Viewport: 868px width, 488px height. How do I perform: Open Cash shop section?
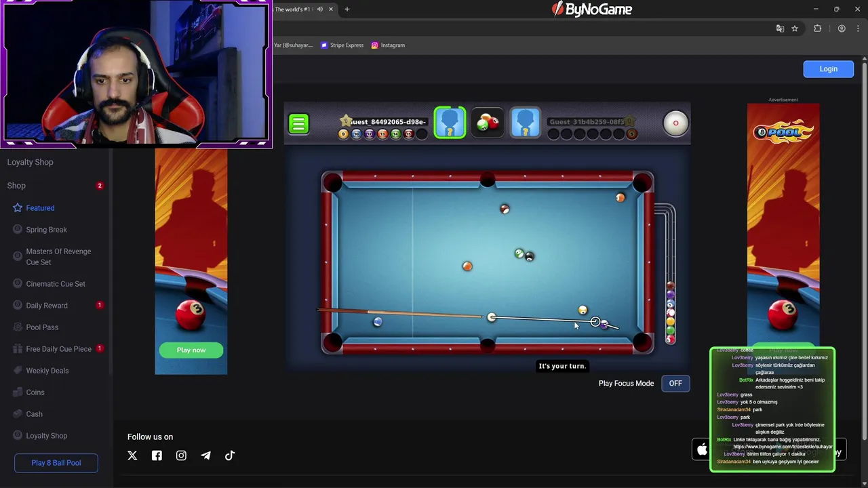tap(34, 414)
